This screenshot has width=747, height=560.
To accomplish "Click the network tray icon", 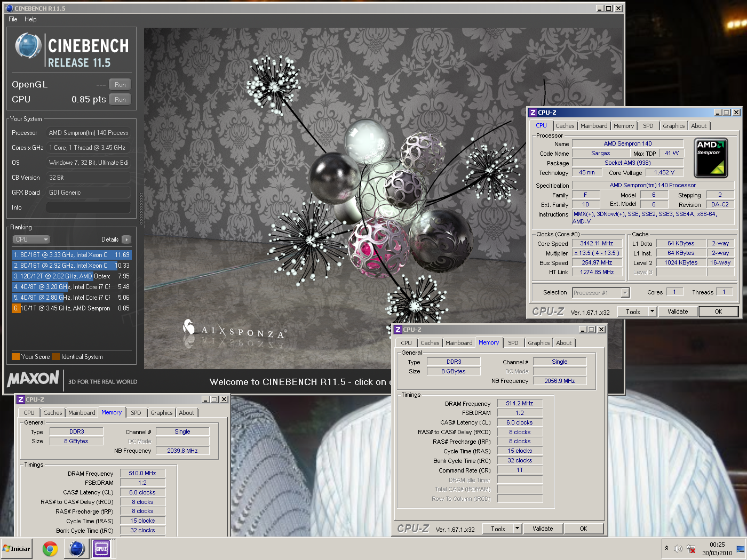I will click(691, 549).
